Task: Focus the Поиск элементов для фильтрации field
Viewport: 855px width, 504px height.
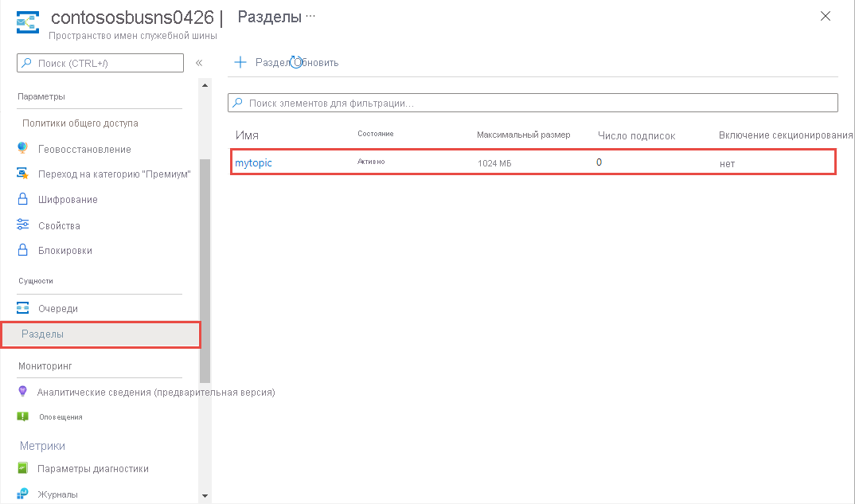Action: pos(533,103)
